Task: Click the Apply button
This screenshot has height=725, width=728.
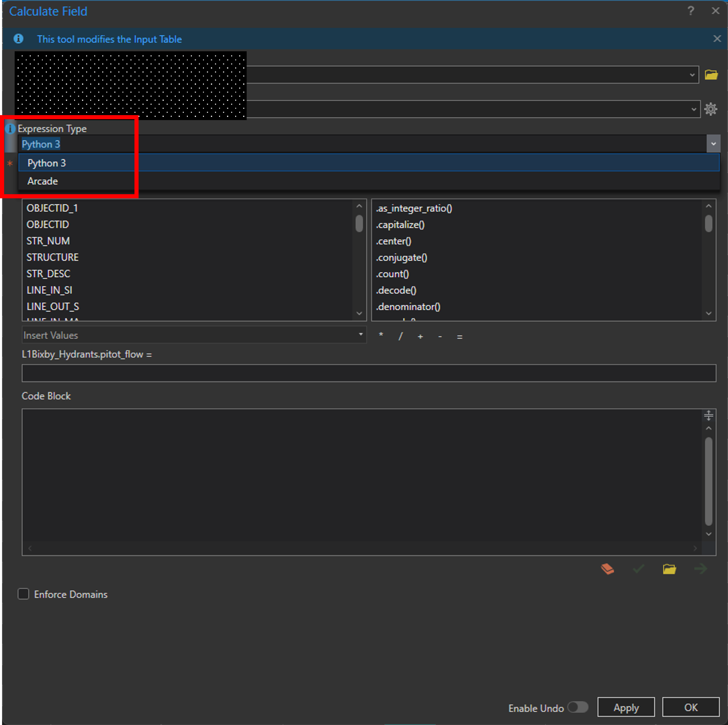Action: click(x=626, y=707)
